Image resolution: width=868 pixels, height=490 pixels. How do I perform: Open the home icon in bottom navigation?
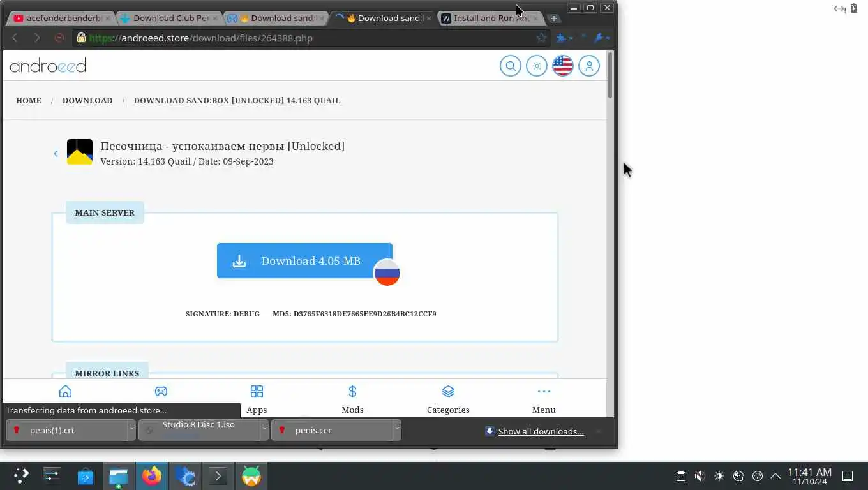[x=65, y=392]
